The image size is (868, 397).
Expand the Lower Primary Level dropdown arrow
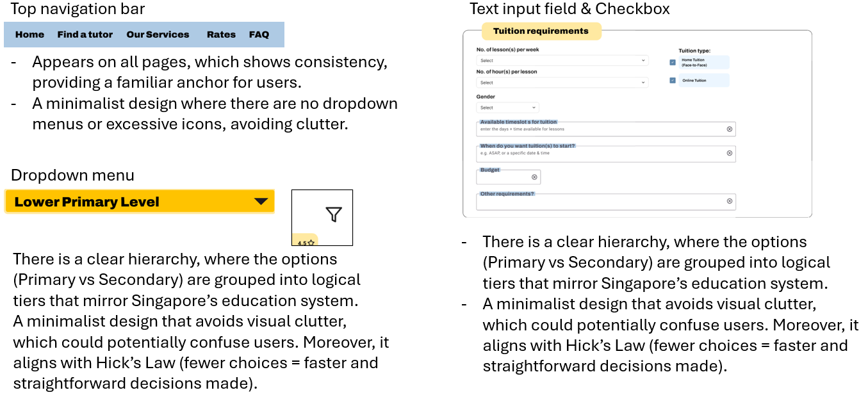(x=261, y=202)
